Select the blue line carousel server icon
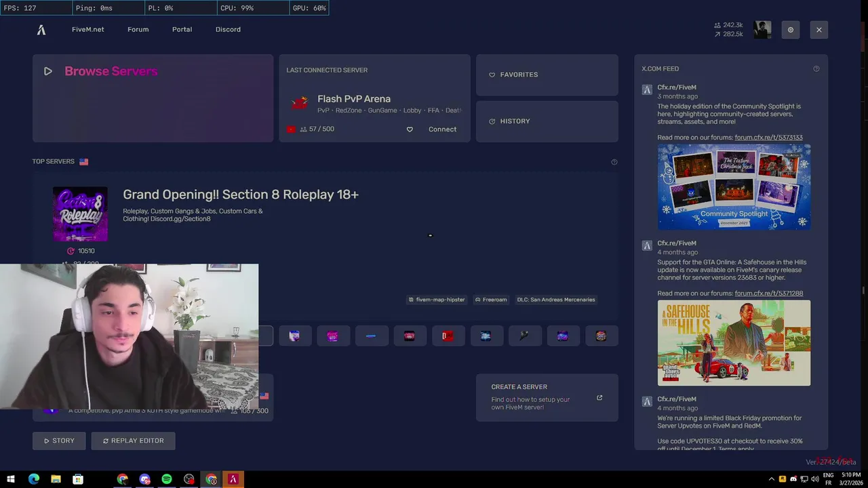 coord(371,336)
